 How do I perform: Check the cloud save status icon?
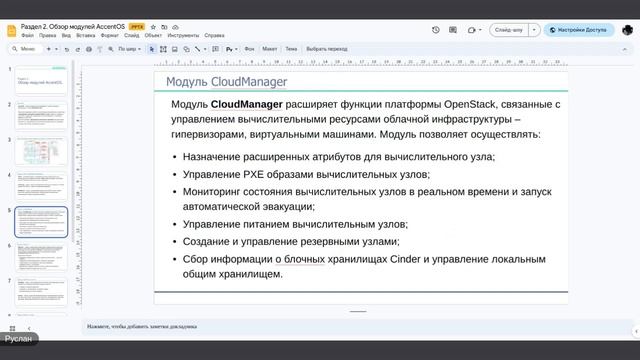(x=176, y=27)
